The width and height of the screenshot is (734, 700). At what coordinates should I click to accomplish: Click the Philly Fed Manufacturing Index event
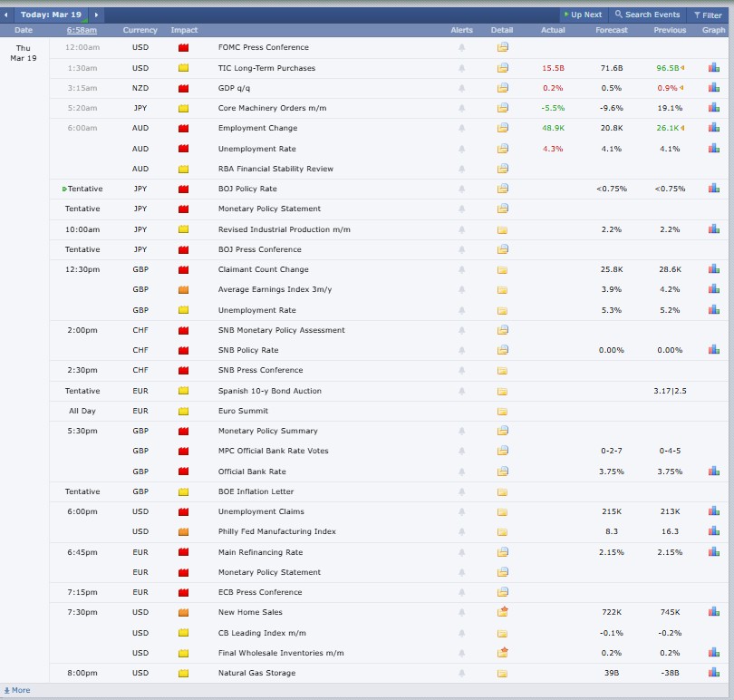pos(276,531)
